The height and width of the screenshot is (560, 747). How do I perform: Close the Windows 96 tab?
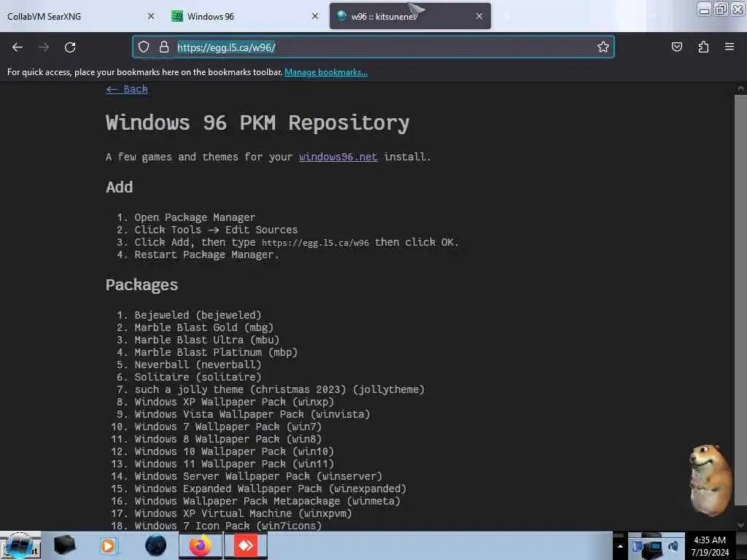coord(315,16)
